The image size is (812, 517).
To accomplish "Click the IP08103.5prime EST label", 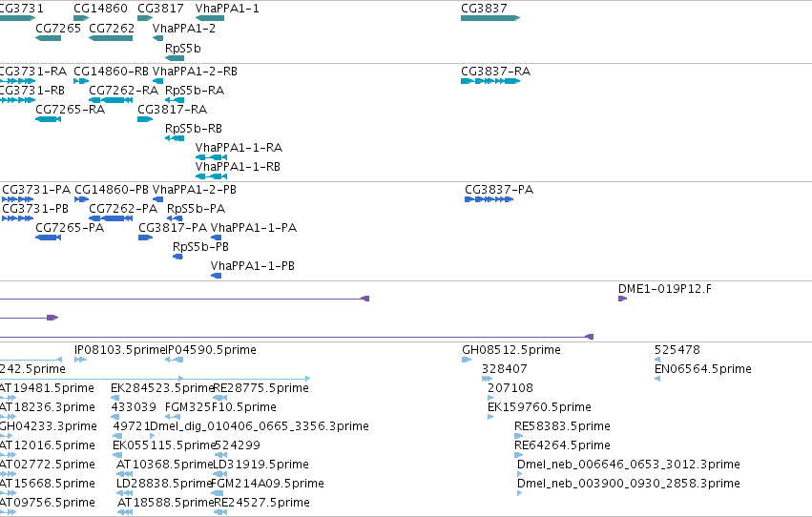I will pos(119,350).
